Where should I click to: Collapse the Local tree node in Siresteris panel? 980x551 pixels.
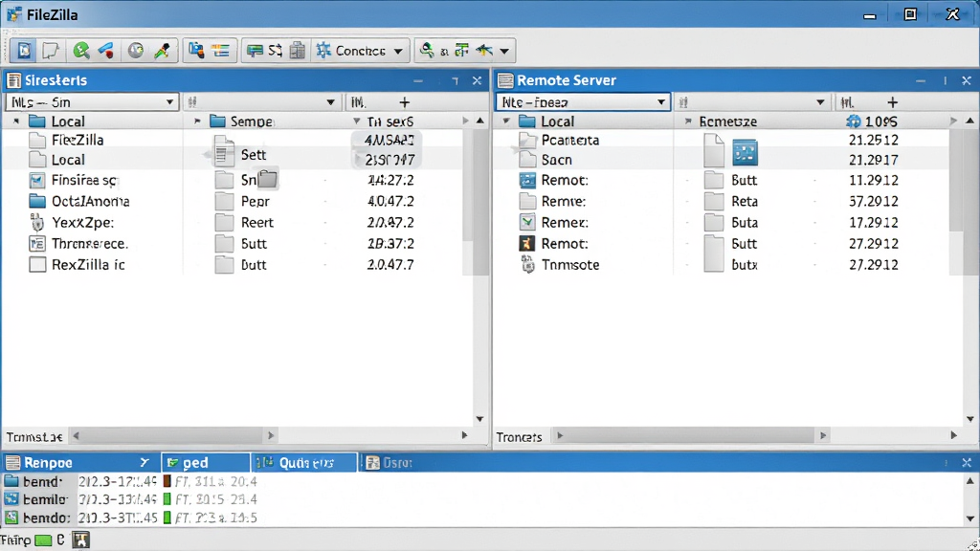16,121
